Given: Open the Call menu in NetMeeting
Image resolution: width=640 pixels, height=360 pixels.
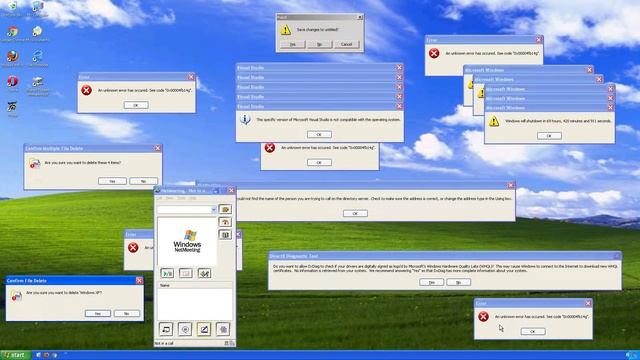Looking at the screenshot, I should [160, 198].
